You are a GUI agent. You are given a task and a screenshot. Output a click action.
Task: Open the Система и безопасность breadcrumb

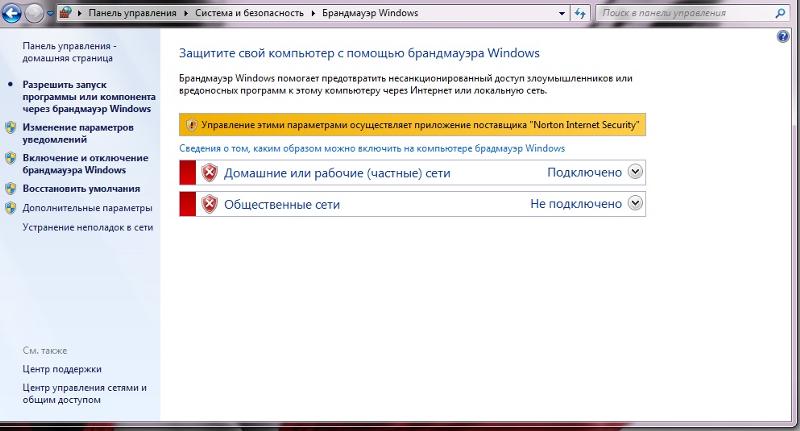point(249,13)
